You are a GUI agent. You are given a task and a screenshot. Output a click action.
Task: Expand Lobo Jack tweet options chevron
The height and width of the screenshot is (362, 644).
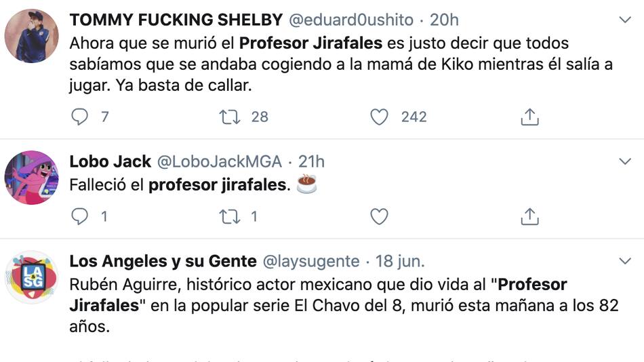tap(625, 161)
